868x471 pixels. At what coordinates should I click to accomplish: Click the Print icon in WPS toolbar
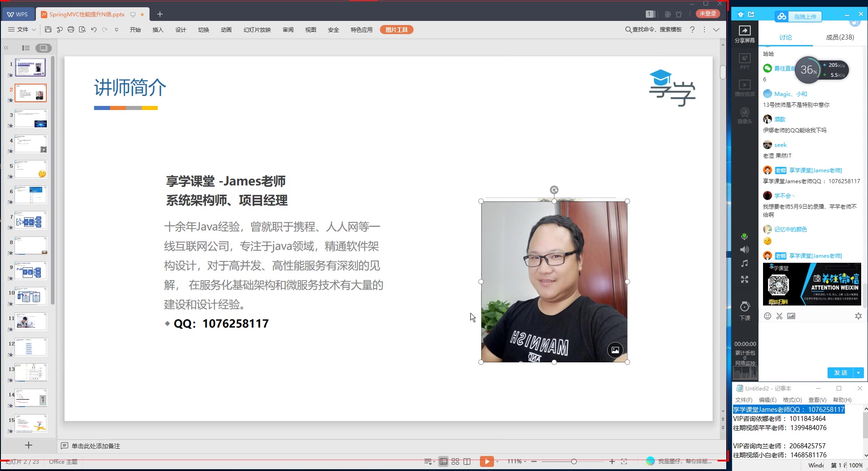71,30
